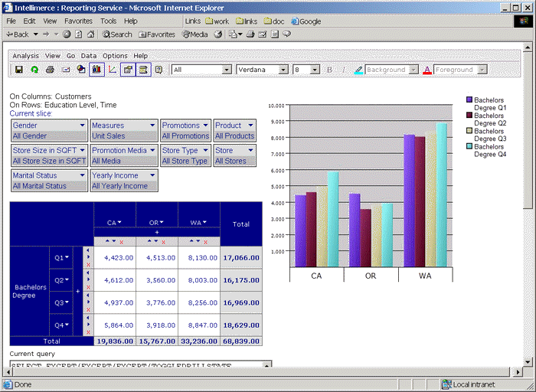
Task: Open the Q1 row header dropdown
Action: click(x=67, y=257)
